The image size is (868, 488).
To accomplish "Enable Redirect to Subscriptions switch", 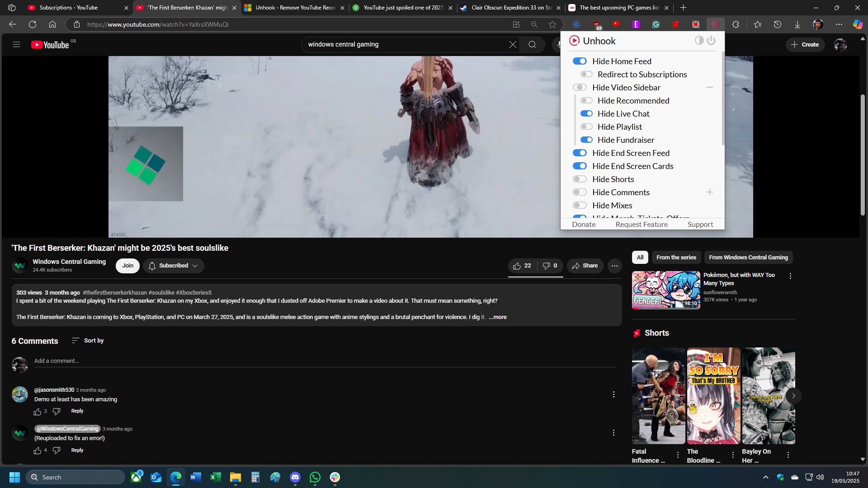I will click(x=586, y=74).
